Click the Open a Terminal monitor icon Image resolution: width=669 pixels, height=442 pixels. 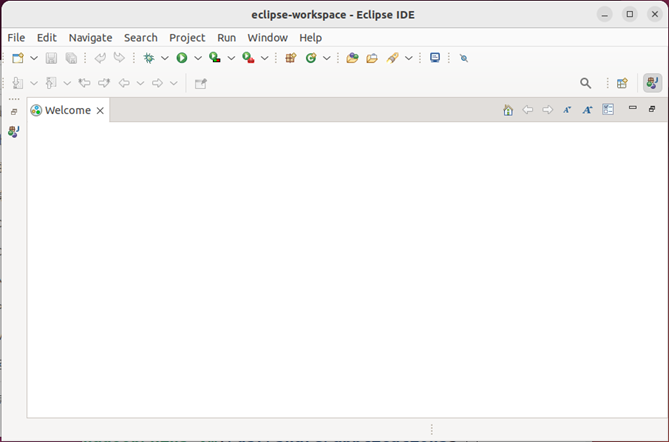click(435, 58)
